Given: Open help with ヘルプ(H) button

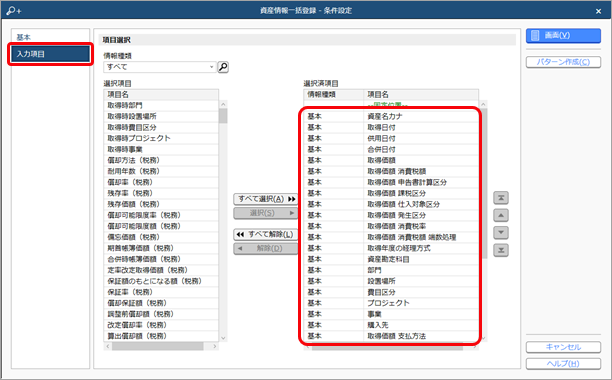Looking at the screenshot, I should click(x=563, y=364).
